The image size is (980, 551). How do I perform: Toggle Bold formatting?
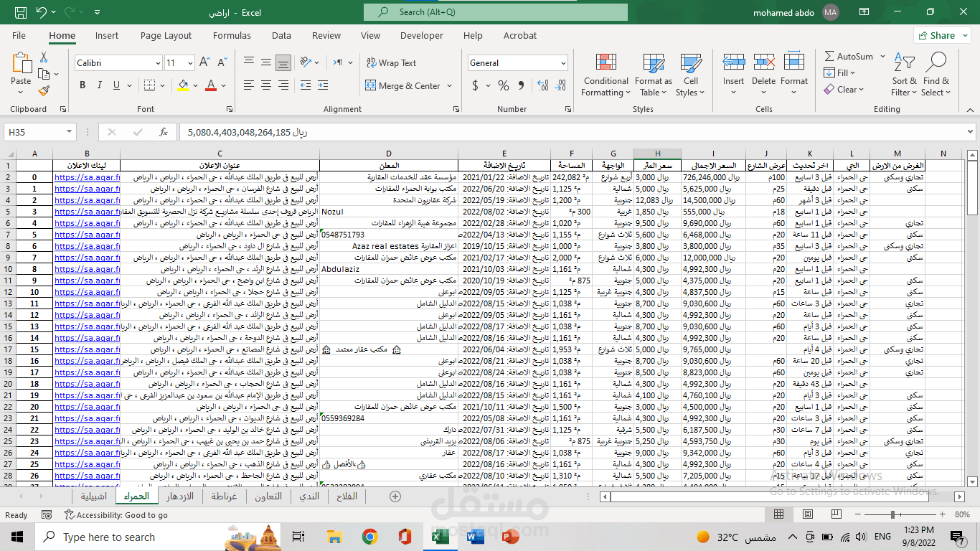click(x=83, y=85)
